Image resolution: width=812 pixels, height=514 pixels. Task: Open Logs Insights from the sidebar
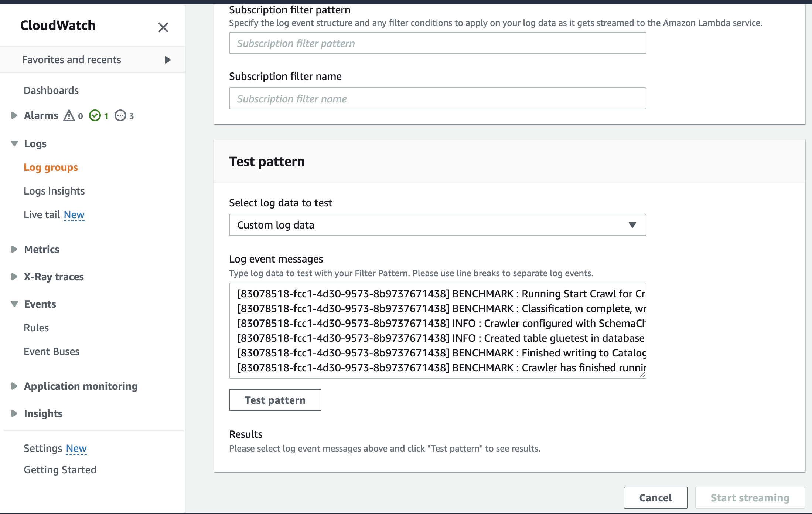tap(54, 191)
